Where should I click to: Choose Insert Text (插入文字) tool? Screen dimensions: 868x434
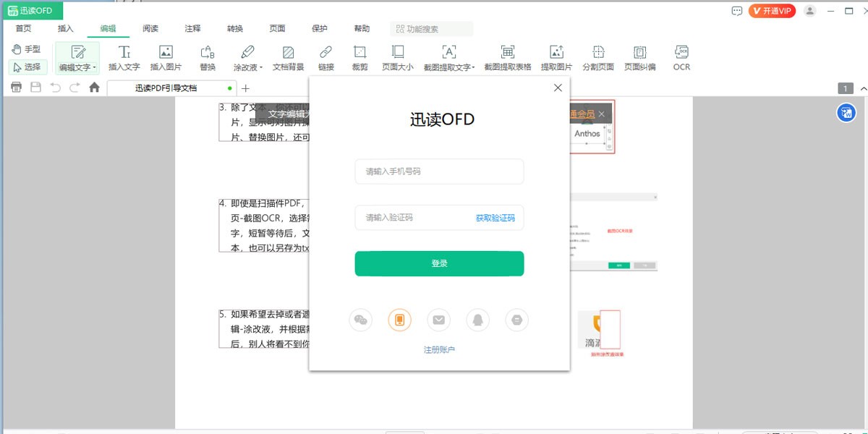[x=124, y=58]
